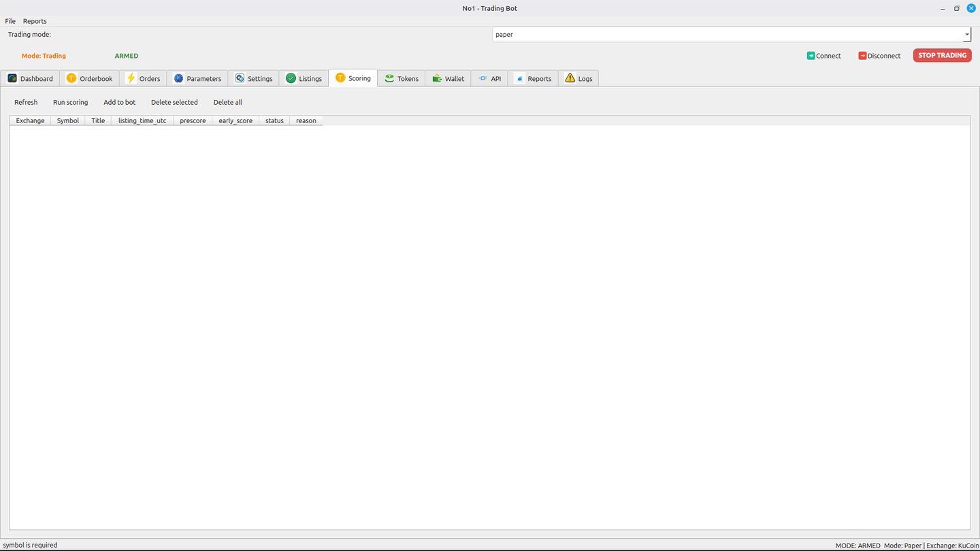Click the Dashboard tab icon

(12, 78)
